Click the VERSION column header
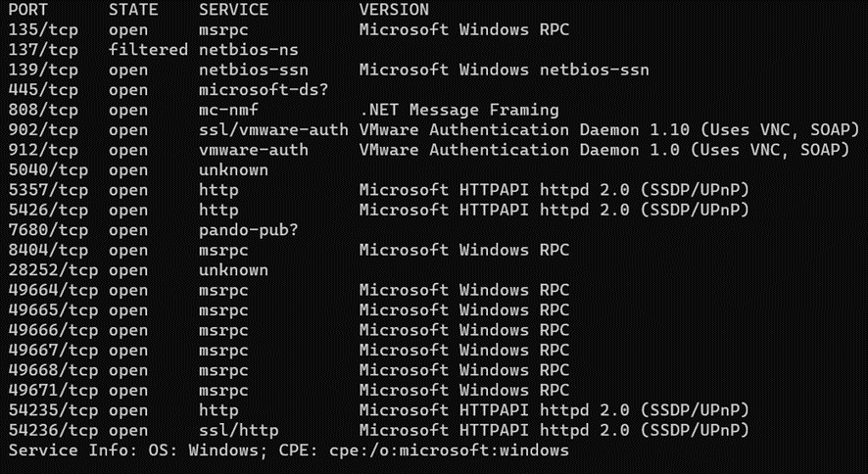 [394, 10]
